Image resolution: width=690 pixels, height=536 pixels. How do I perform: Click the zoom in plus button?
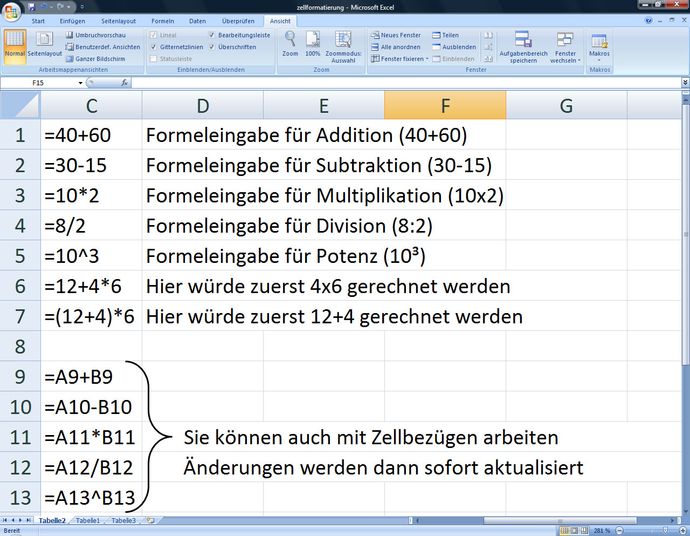(683, 531)
